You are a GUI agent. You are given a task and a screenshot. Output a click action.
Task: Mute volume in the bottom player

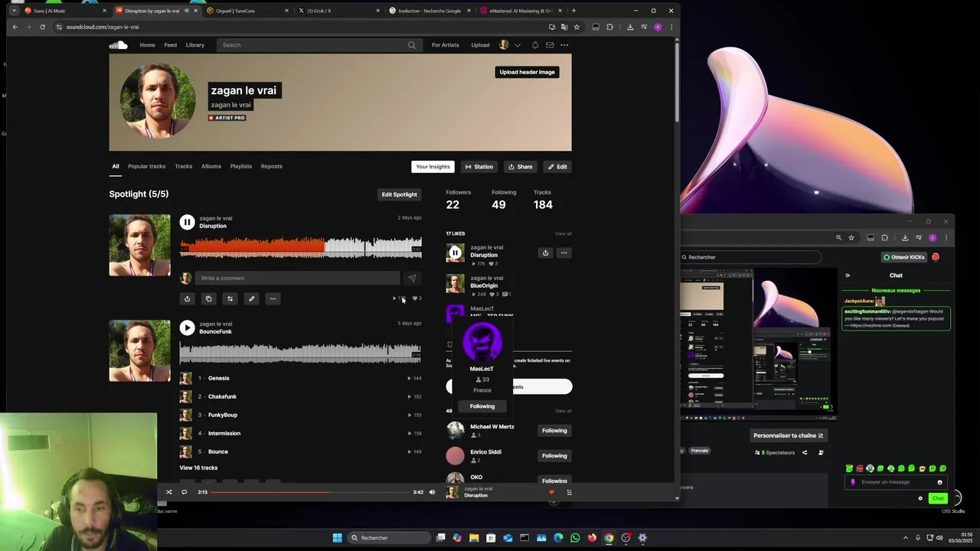click(x=432, y=492)
